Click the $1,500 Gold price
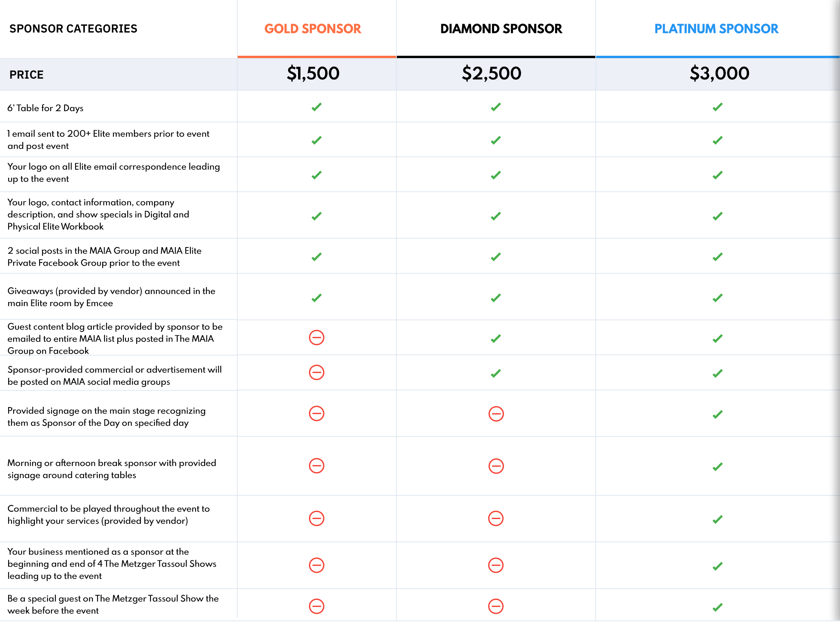Viewport: 840px width, 622px height. [x=313, y=73]
